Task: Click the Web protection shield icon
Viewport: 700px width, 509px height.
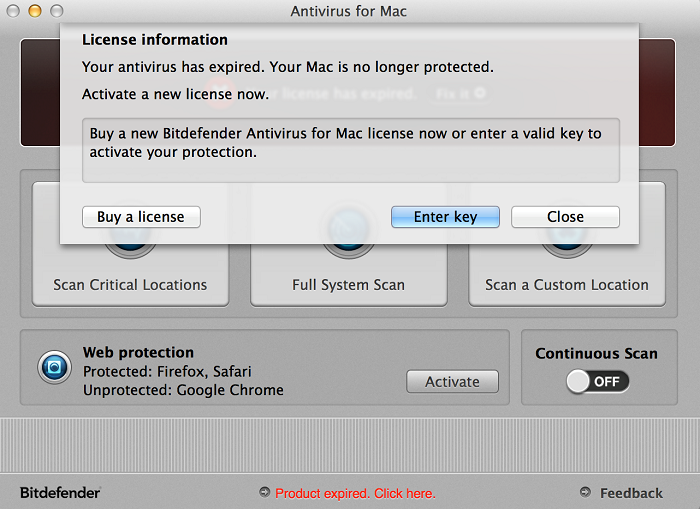Action: (54, 367)
